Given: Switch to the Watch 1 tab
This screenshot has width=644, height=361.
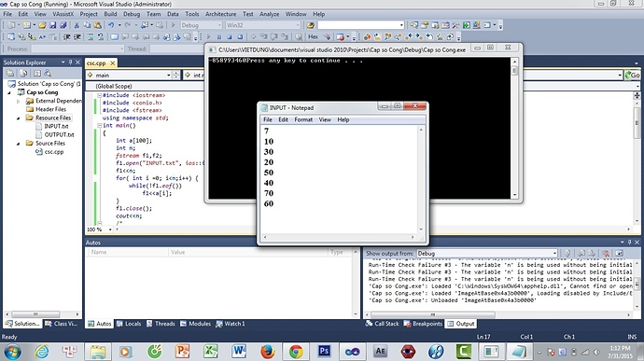Looking at the screenshot, I should (x=231, y=324).
